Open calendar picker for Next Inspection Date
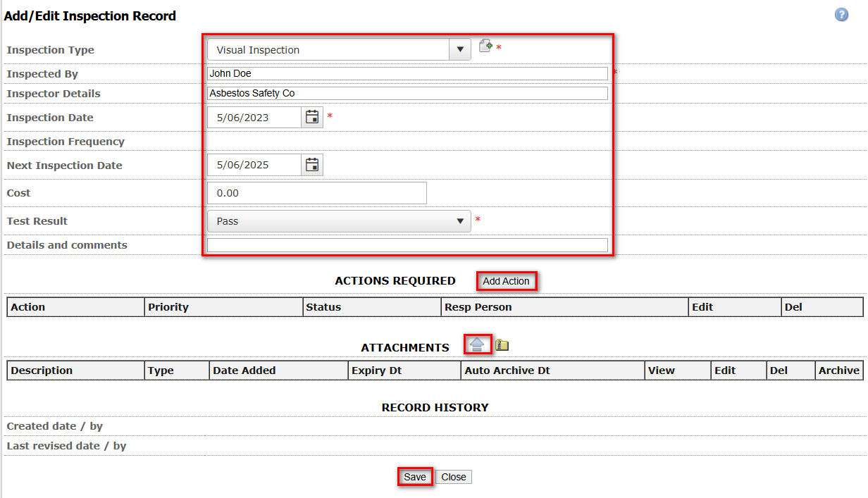 [312, 166]
